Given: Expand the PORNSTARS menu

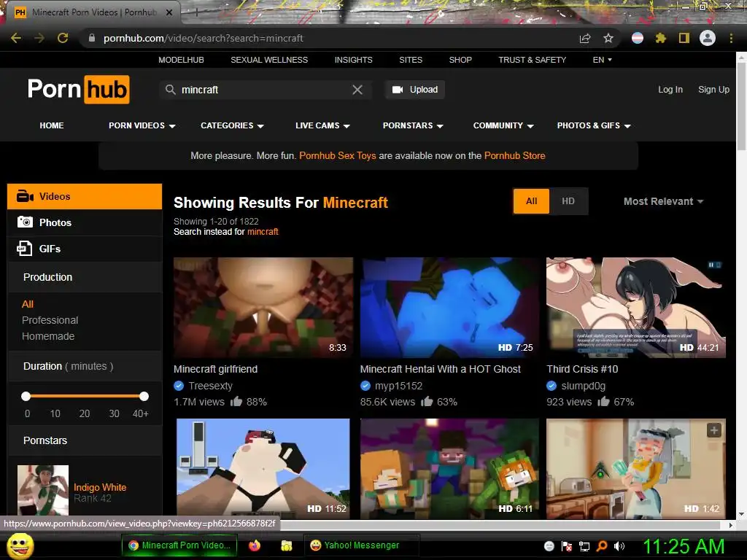Looking at the screenshot, I should (413, 125).
